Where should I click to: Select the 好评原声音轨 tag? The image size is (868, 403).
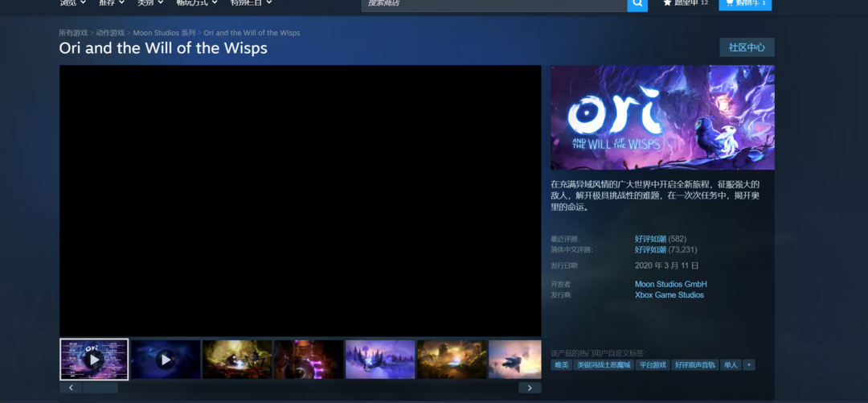(694, 364)
